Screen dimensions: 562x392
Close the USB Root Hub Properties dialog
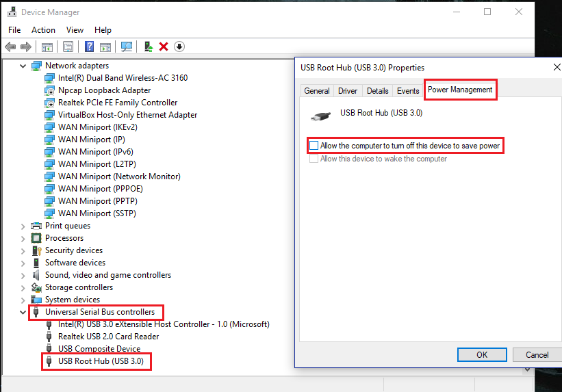pyautogui.click(x=557, y=67)
